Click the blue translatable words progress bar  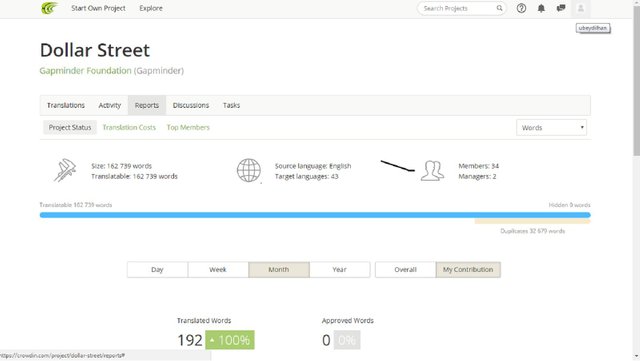315,215
